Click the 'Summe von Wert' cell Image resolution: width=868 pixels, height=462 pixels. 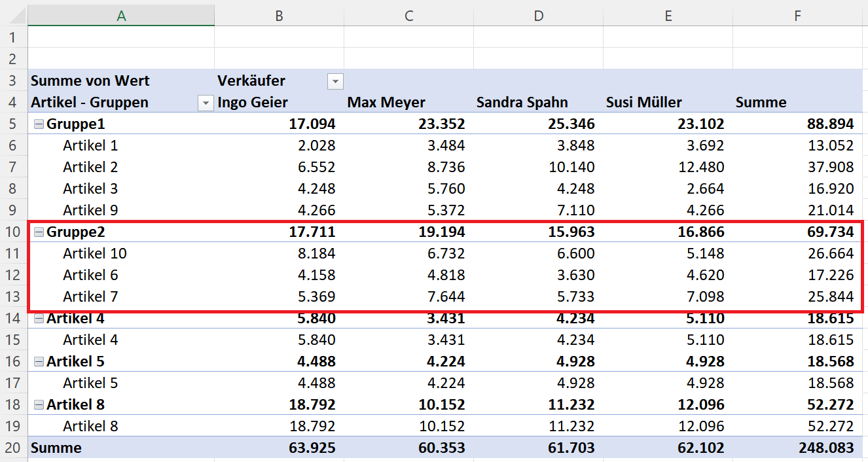point(121,80)
